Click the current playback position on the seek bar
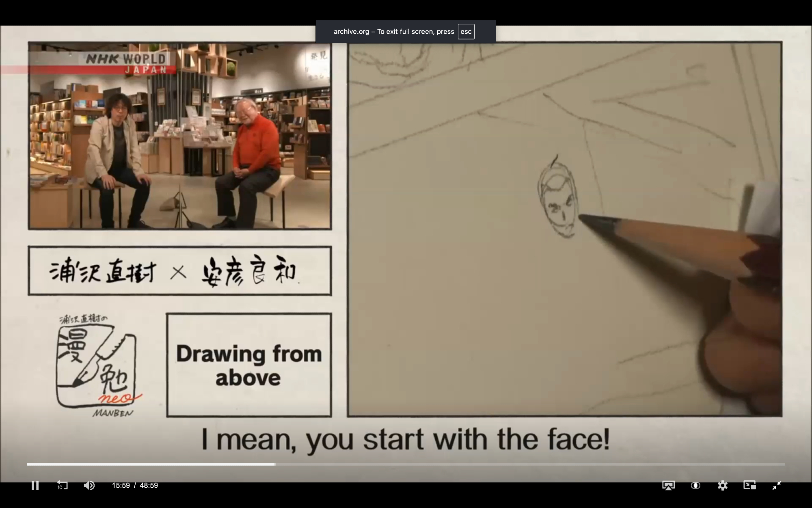This screenshot has height=508, width=812. [x=275, y=464]
